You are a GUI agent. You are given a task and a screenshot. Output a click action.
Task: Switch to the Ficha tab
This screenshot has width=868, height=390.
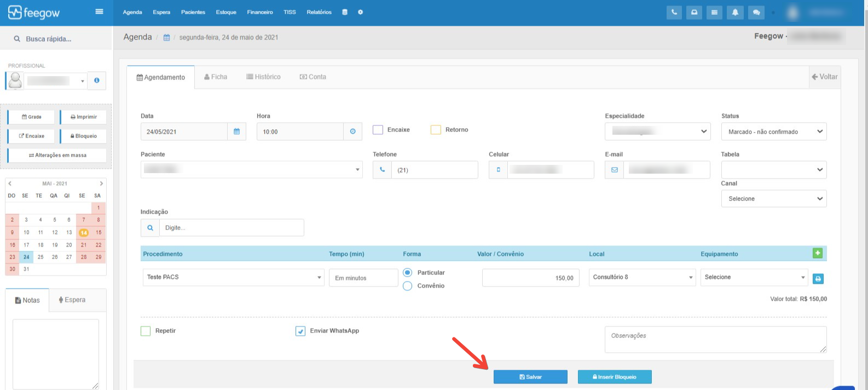(x=216, y=77)
